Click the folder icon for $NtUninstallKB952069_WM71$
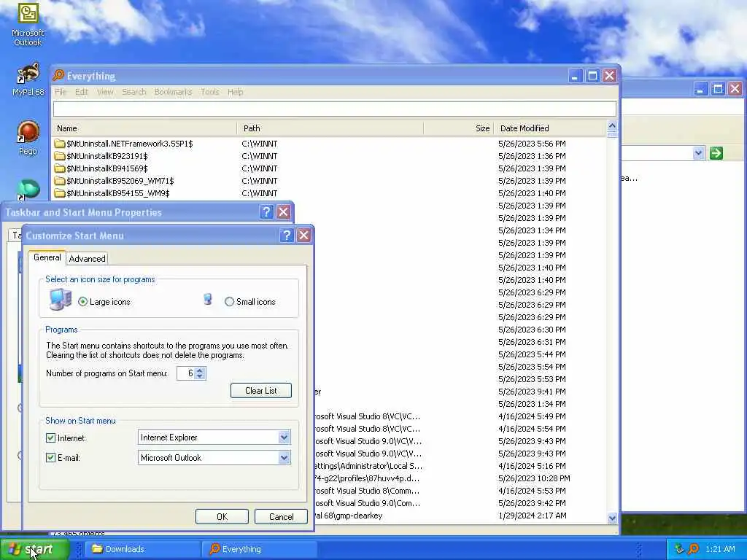The width and height of the screenshot is (747, 560). point(60,181)
